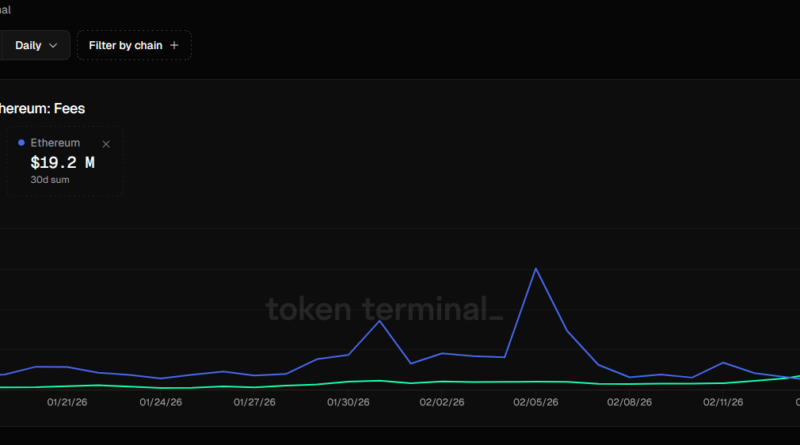Click the blue line peak near 01/30/26
The height and width of the screenshot is (445, 800).
pyautogui.click(x=380, y=320)
